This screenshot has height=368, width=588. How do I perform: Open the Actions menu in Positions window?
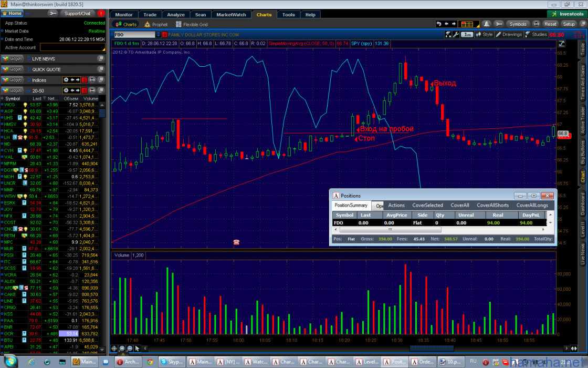pos(396,206)
